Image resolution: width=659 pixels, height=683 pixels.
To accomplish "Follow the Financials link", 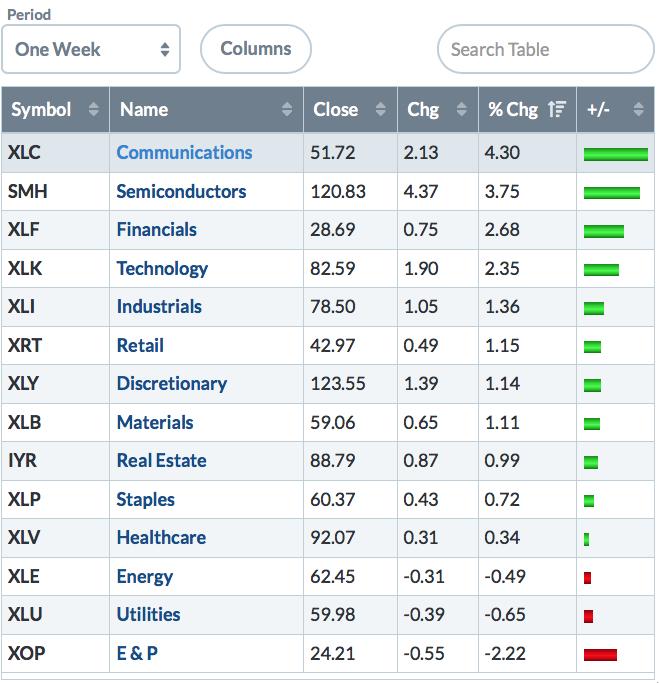I will pyautogui.click(x=157, y=230).
